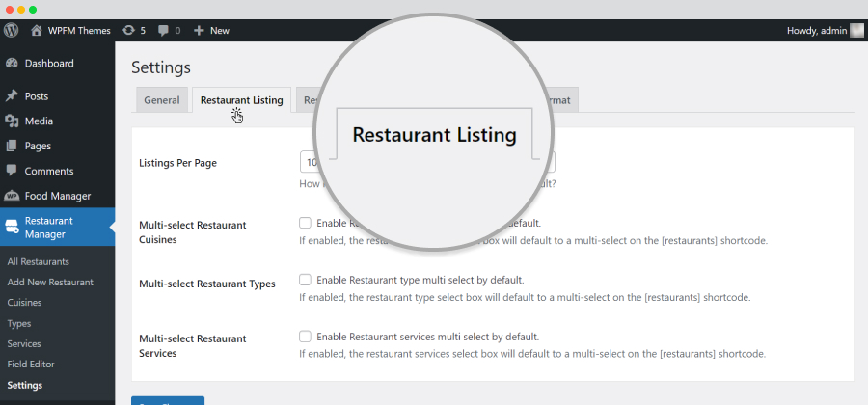Open the updates icon showing 5

tap(128, 31)
